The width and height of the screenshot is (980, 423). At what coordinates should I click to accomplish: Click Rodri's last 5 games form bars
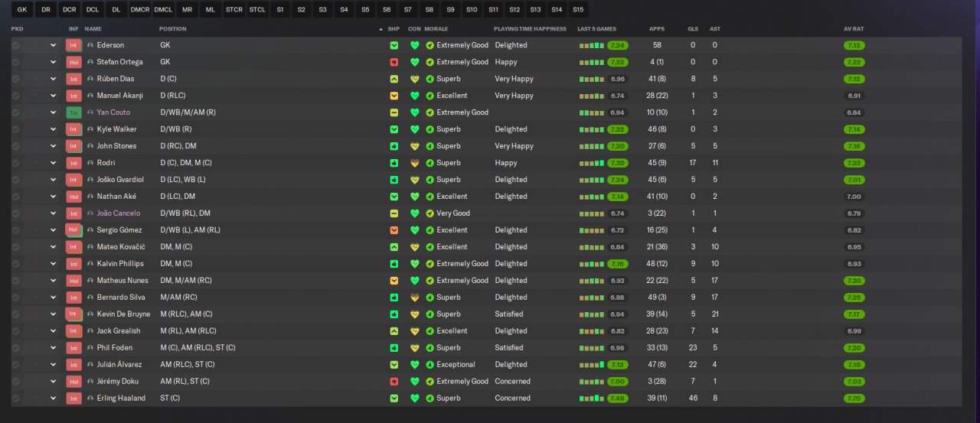(x=592, y=163)
